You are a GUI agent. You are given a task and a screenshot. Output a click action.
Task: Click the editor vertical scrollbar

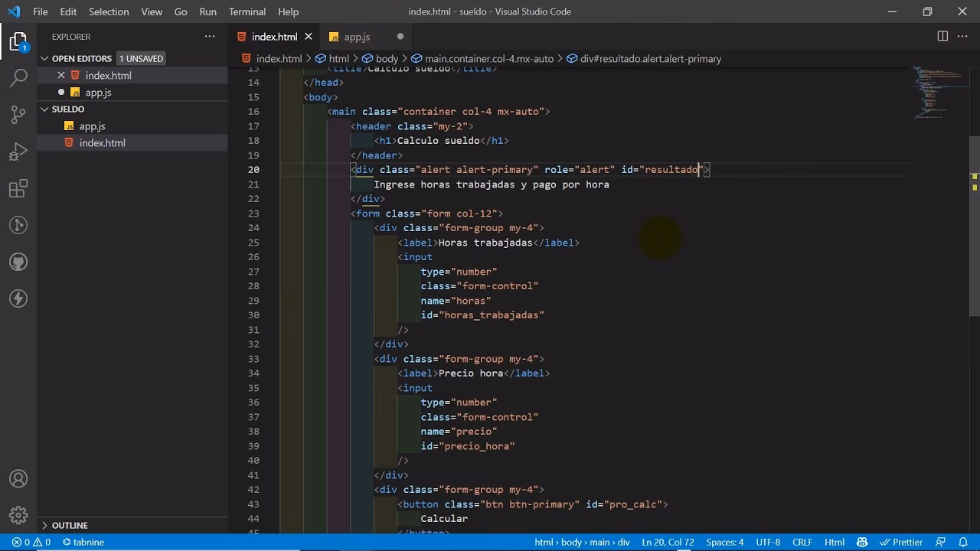click(x=974, y=230)
